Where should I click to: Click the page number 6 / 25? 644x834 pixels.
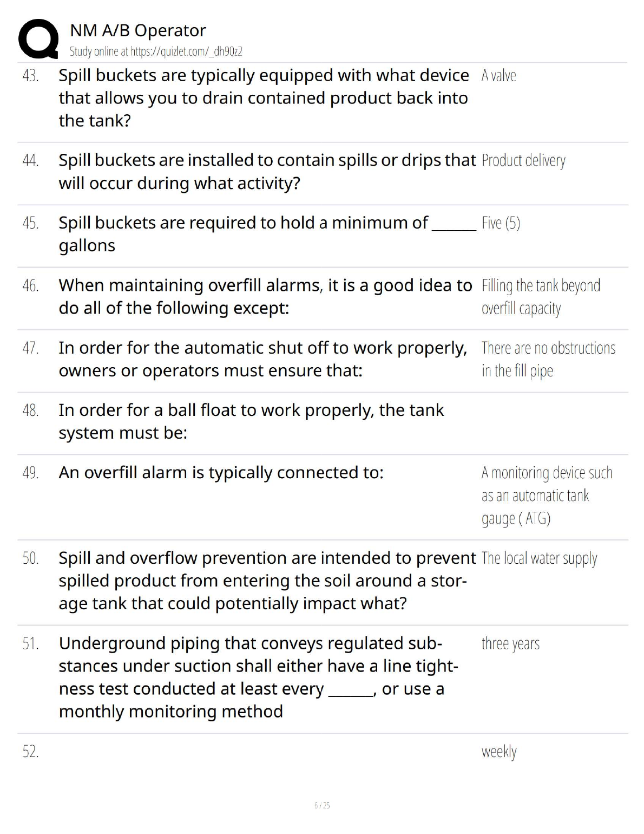[x=322, y=805]
